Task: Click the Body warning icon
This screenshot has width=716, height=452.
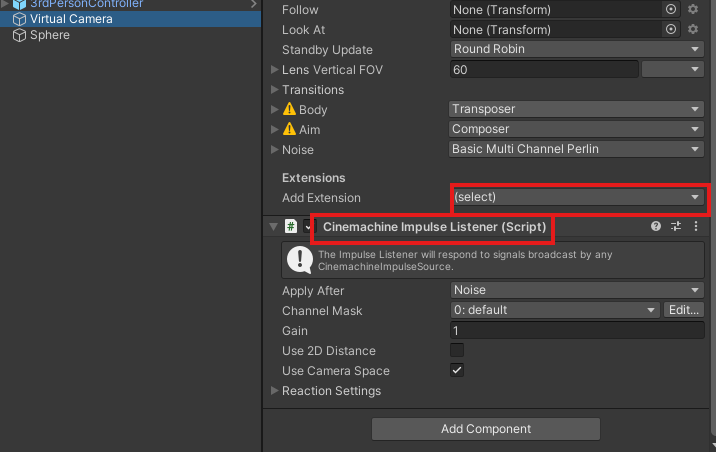Action: (x=289, y=109)
